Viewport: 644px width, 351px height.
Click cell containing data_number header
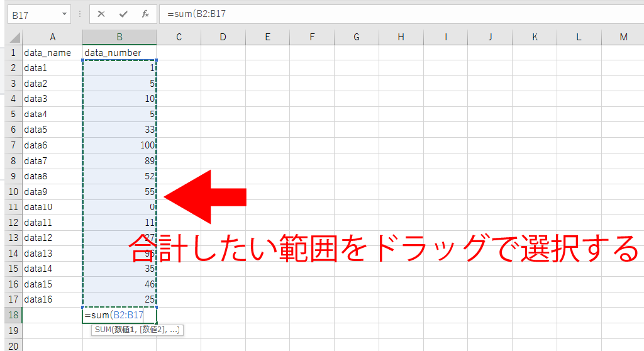point(119,53)
